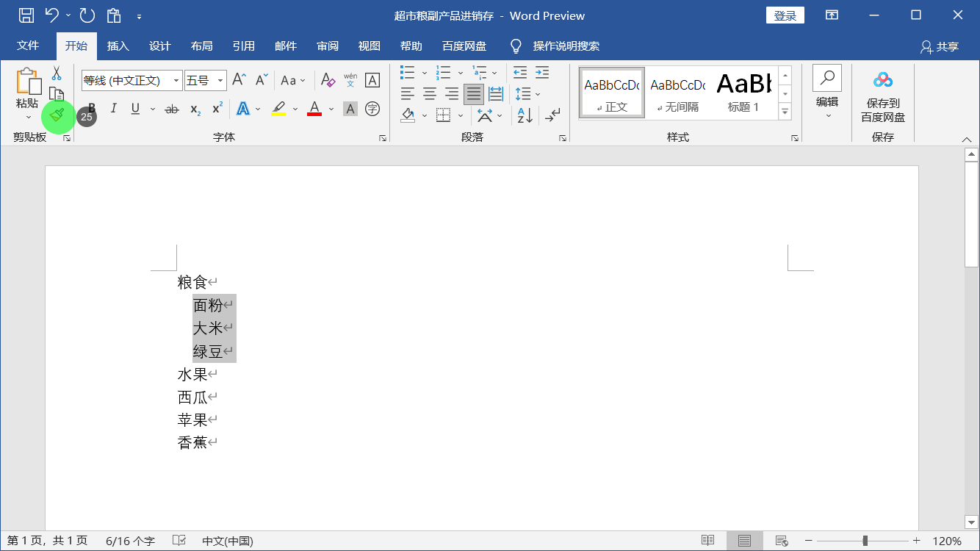Image resolution: width=980 pixels, height=551 pixels.
Task: Click the enclosed character (字) icon
Action: [x=372, y=109]
